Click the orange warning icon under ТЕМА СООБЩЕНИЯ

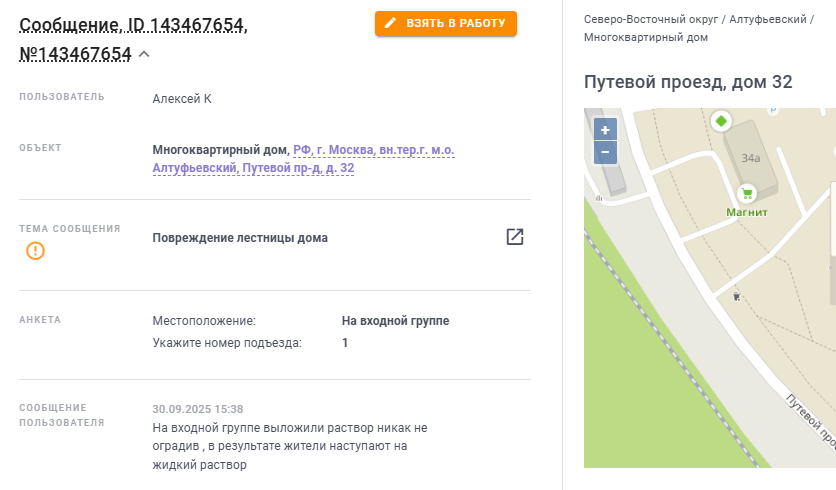point(35,251)
